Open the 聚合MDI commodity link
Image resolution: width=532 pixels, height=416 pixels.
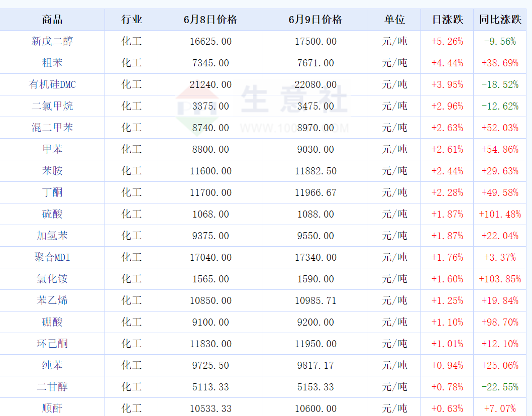pyautogui.click(x=52, y=257)
